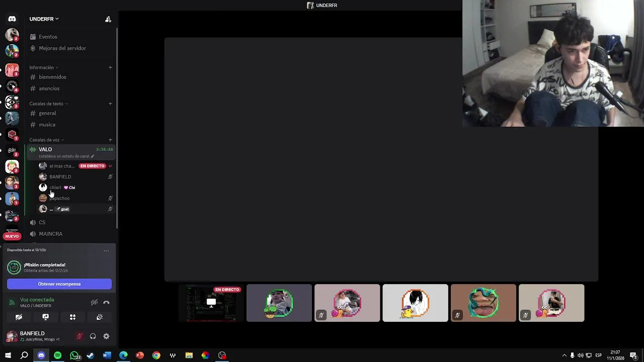Viewport: 644px width, 362px height.
Task: Launch Word from the taskbar
Action: tap(107, 355)
